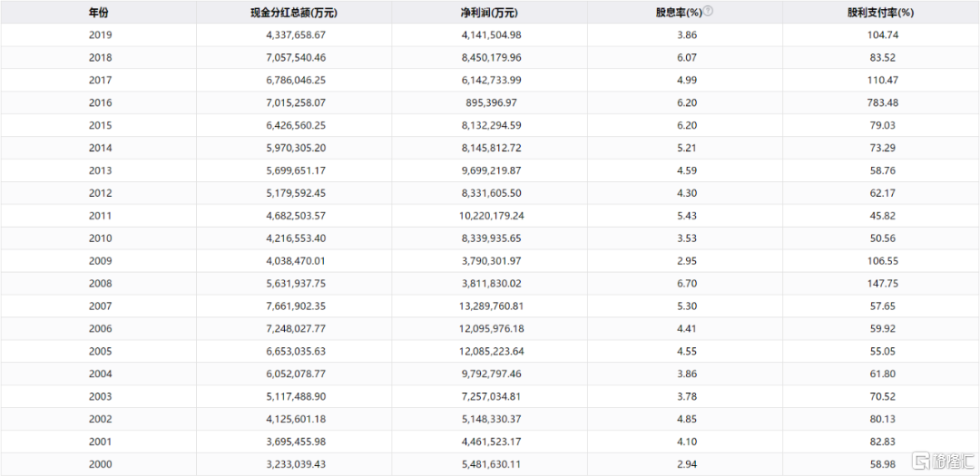Click the 股利支付率(%) column header
The height and width of the screenshot is (476, 980).
coord(880,13)
